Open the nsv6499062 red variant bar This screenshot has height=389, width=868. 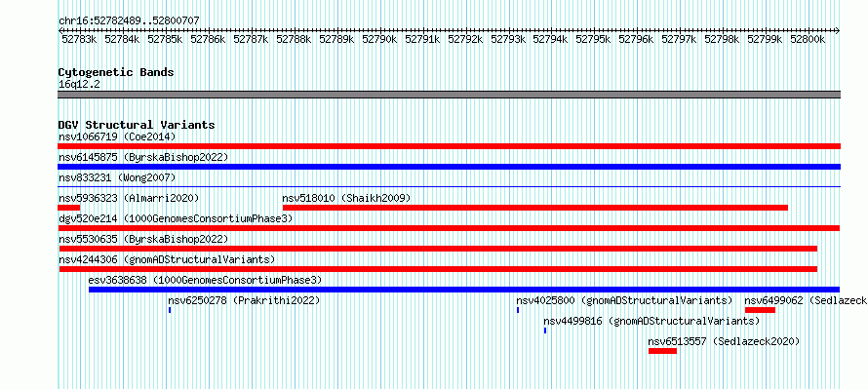(x=760, y=310)
